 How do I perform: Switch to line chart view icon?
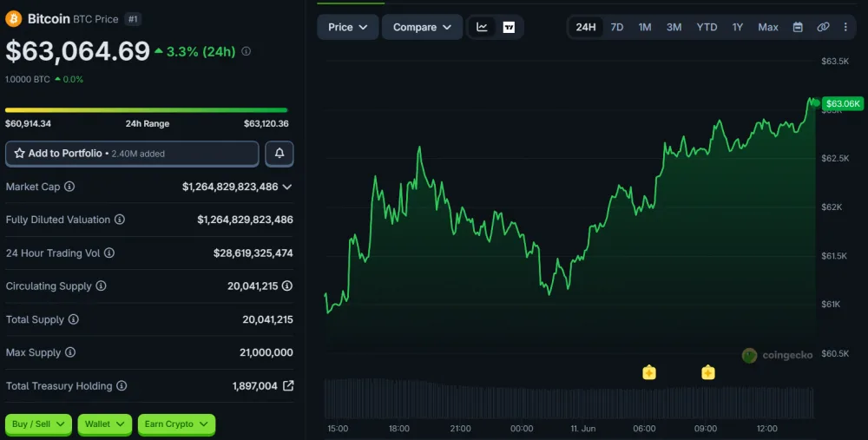pos(482,27)
